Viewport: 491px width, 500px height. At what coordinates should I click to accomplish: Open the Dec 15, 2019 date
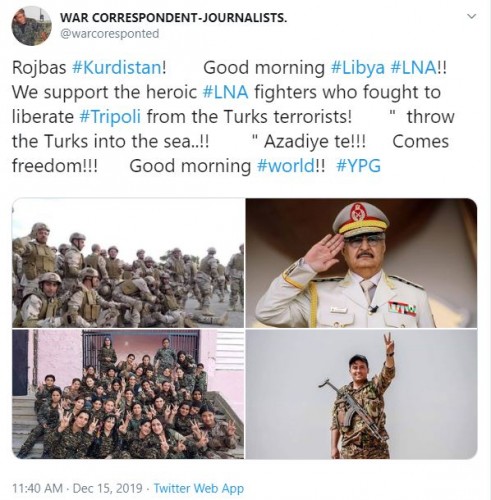tap(108, 488)
